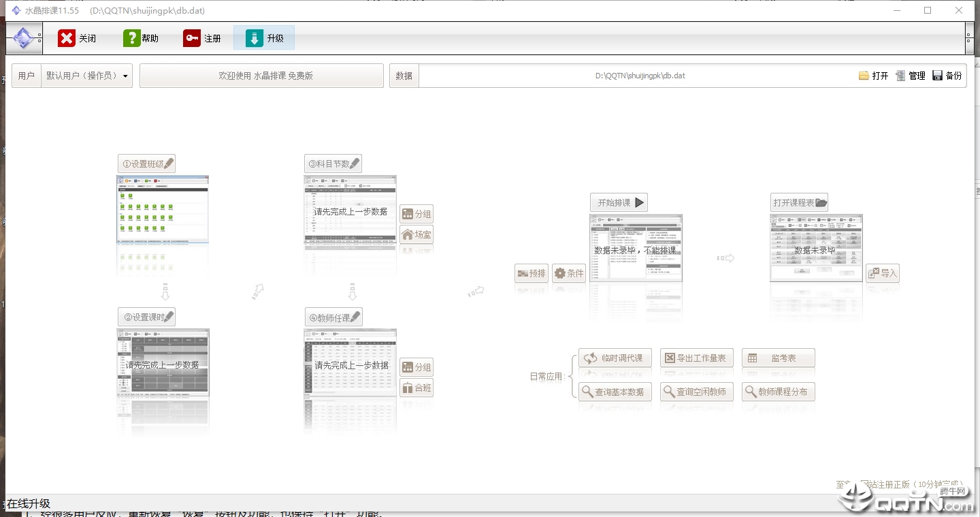Click the 升级 download arrow icon
The image size is (980, 517).
(255, 38)
